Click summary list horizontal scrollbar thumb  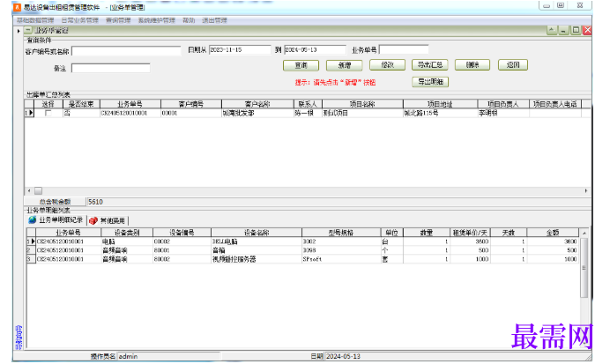pyautogui.click(x=38, y=190)
